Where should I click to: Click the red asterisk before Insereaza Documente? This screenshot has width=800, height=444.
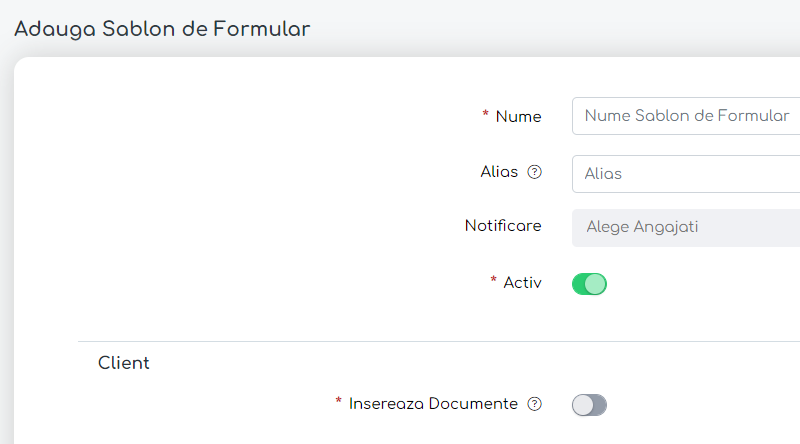[x=339, y=403]
